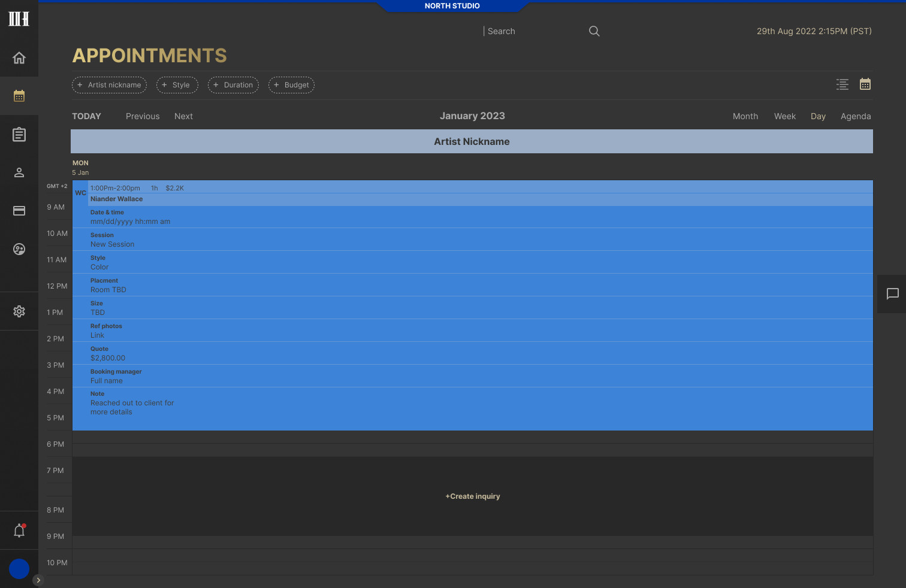
Task: Open the chat message panel icon
Action: pyautogui.click(x=893, y=294)
